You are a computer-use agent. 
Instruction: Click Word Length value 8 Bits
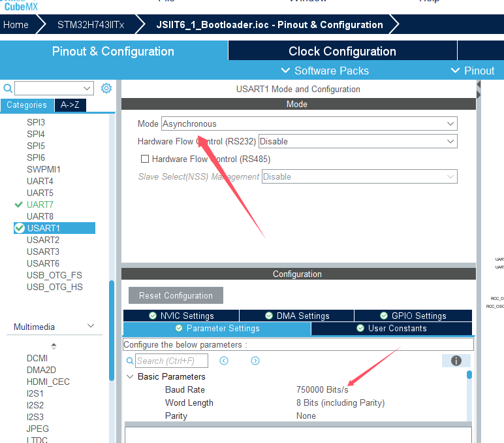(341, 402)
